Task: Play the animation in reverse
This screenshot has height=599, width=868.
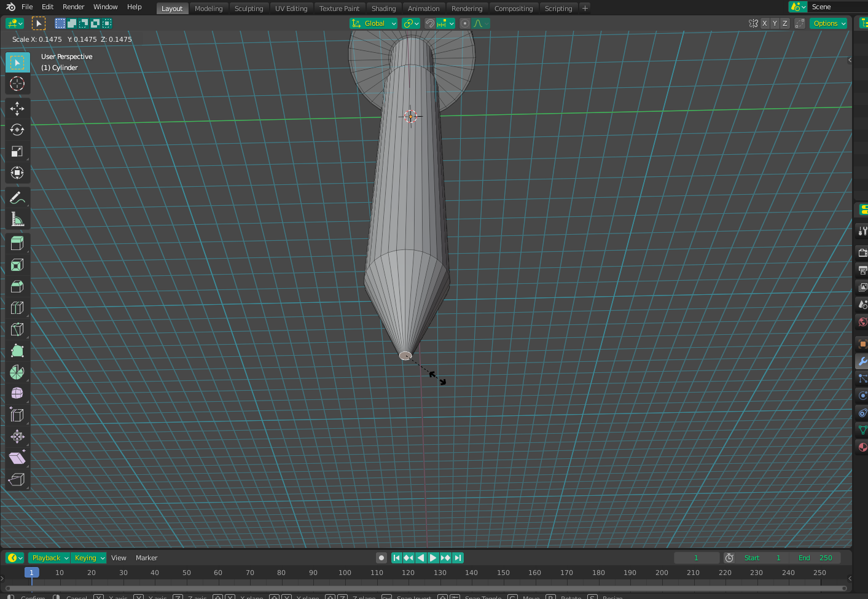Action: pyautogui.click(x=421, y=558)
